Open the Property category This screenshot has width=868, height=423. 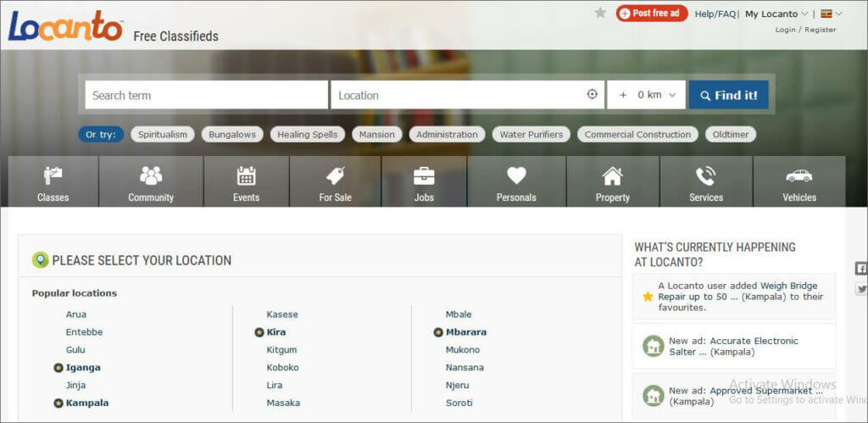click(x=612, y=181)
